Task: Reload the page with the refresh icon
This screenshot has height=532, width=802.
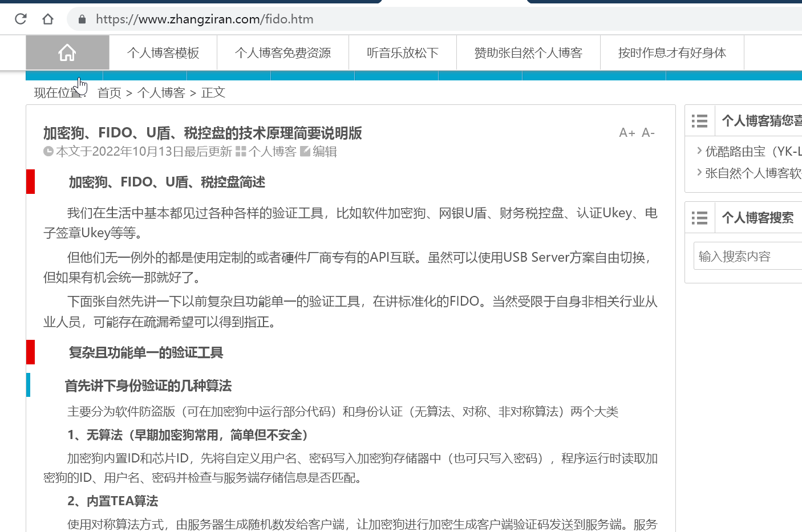Action: tap(21, 19)
